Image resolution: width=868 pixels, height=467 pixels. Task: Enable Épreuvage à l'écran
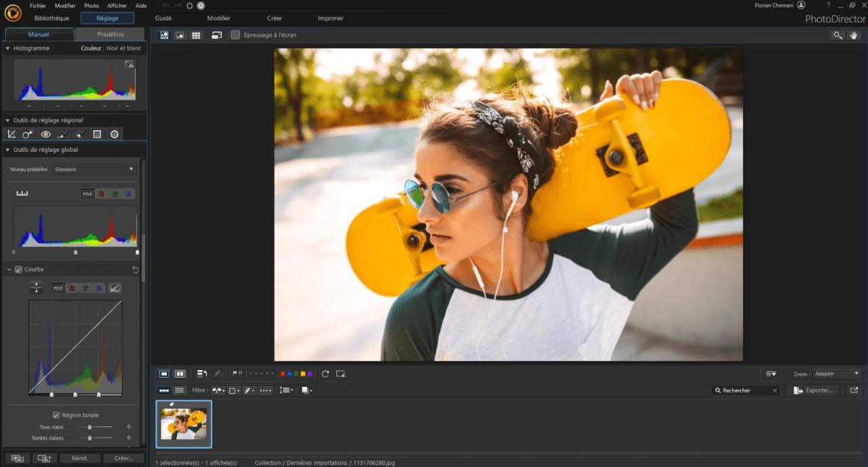pos(235,35)
